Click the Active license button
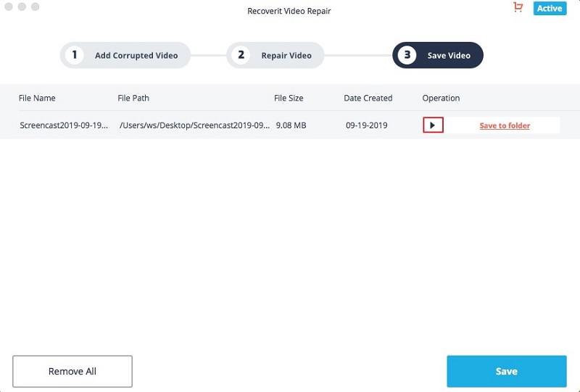The height and width of the screenshot is (392, 580). (550, 8)
